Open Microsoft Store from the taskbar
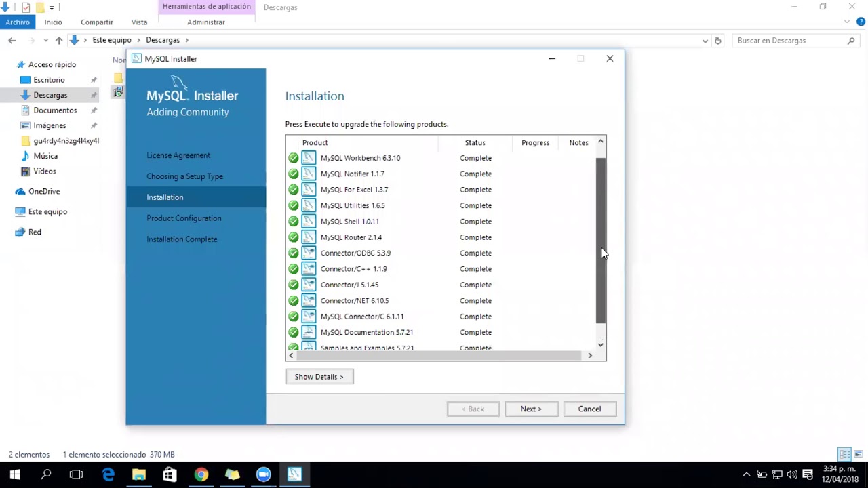868x488 pixels. 170,474
